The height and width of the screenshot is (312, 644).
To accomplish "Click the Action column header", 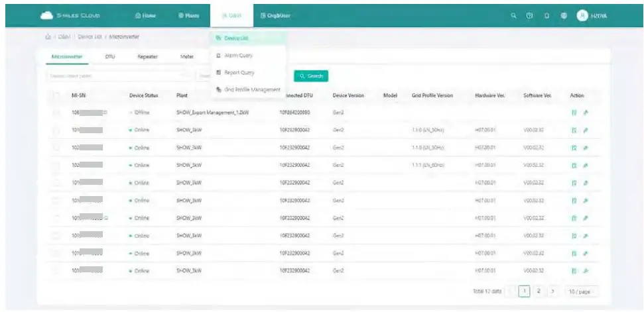I will 576,95.
